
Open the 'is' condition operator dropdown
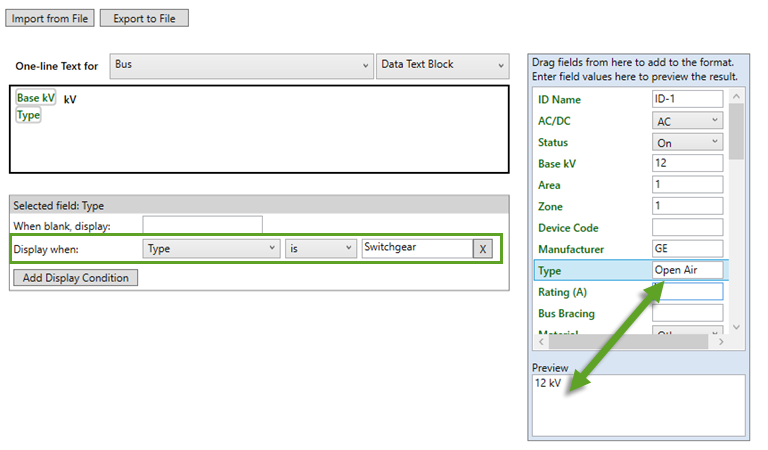click(321, 248)
